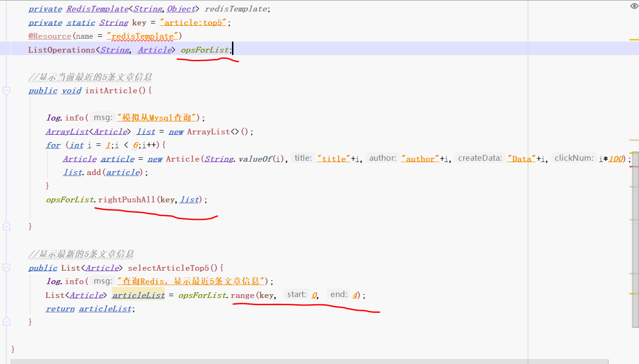Click highlighted articleList variable declaration
The height and width of the screenshot is (364, 639).
[x=138, y=295]
